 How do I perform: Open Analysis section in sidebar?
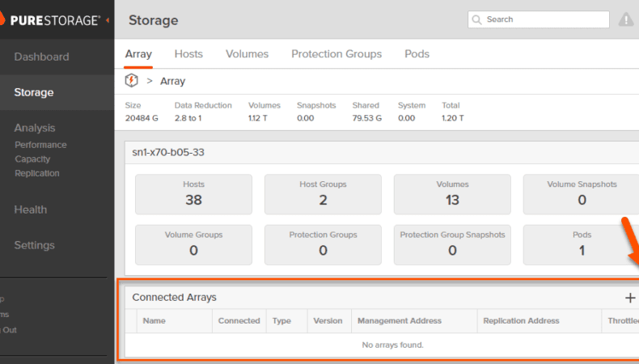(x=35, y=128)
